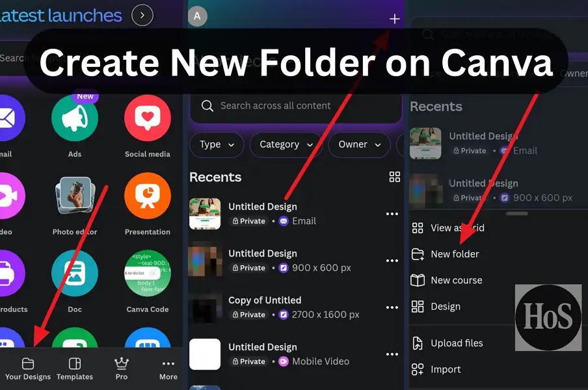The height and width of the screenshot is (390, 588).
Task: Focus the Search across all content field
Action: pos(296,106)
